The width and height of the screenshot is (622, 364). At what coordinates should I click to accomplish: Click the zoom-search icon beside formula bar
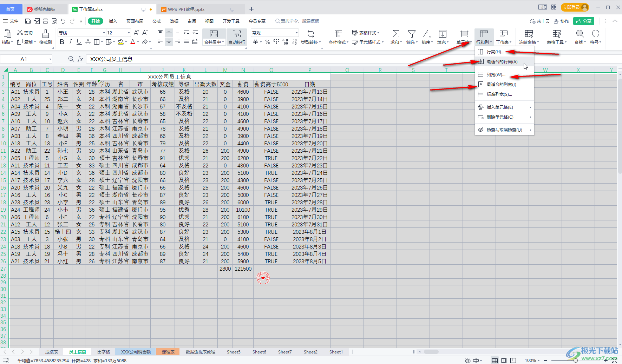(x=71, y=59)
